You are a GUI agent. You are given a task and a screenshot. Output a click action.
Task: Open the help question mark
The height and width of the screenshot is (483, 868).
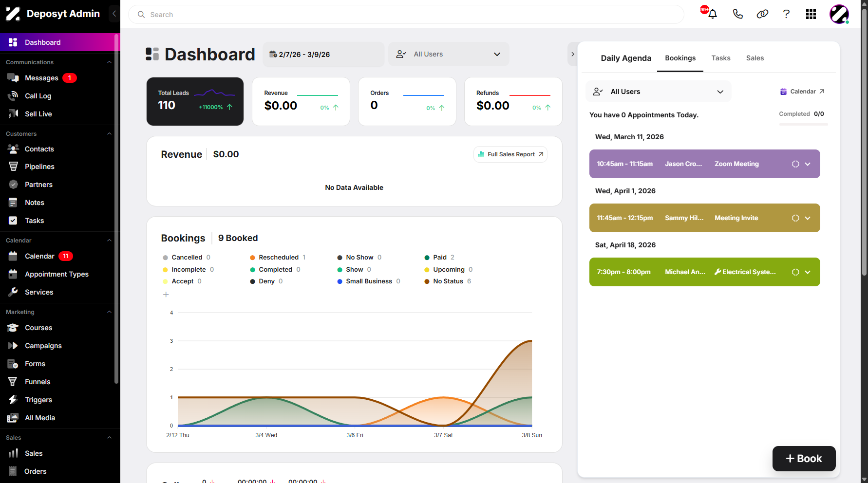pyautogui.click(x=786, y=14)
